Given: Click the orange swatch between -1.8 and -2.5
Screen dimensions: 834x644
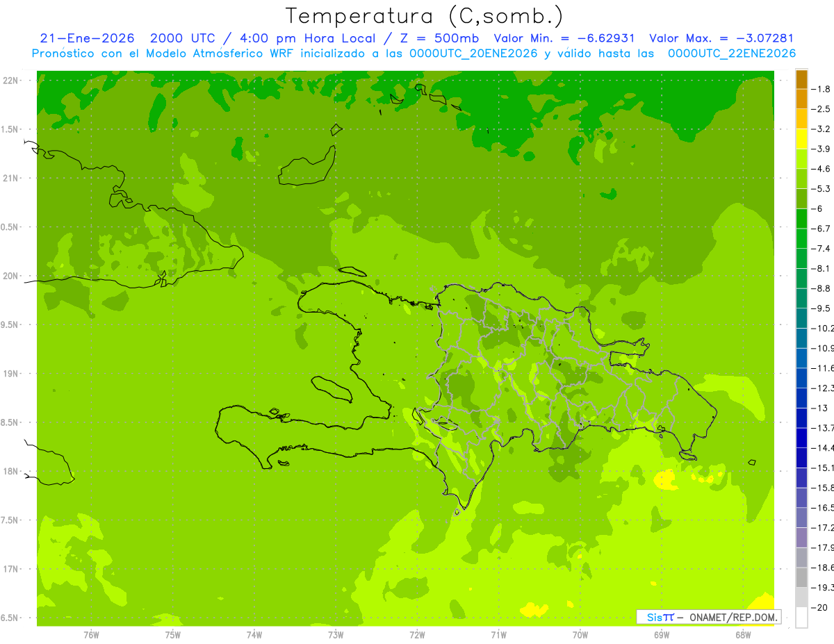Looking at the screenshot, I should click(x=801, y=99).
